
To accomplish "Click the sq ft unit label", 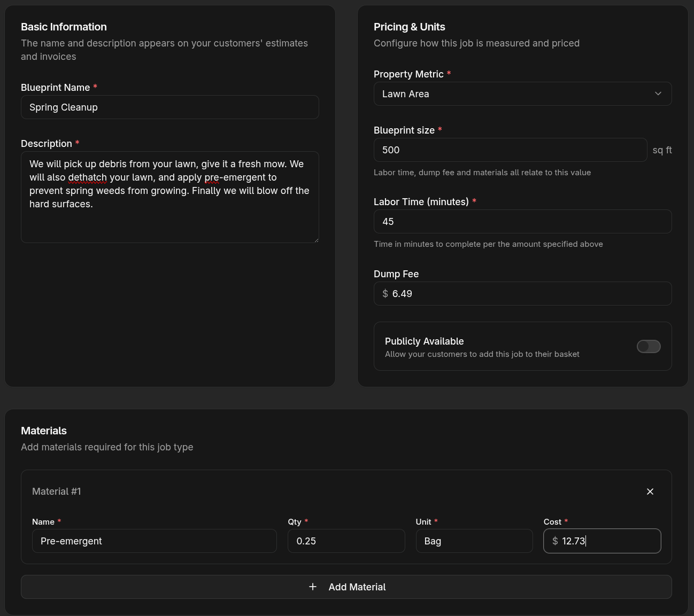I will click(x=662, y=150).
